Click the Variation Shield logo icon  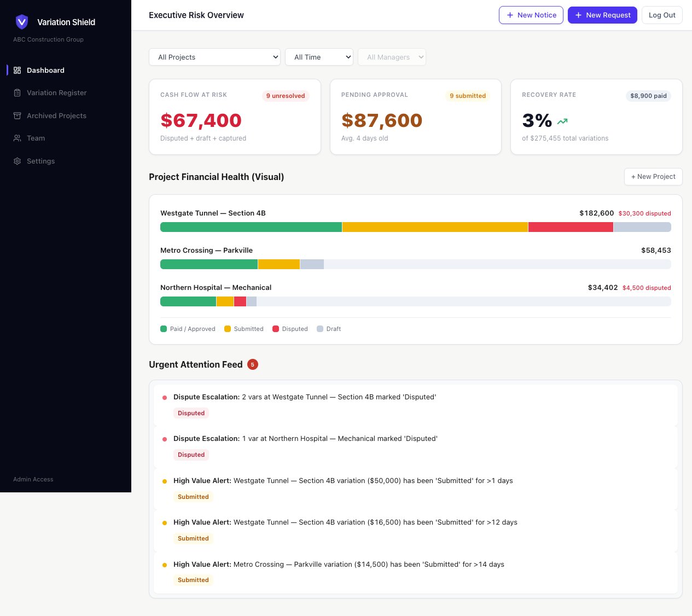[x=22, y=22]
